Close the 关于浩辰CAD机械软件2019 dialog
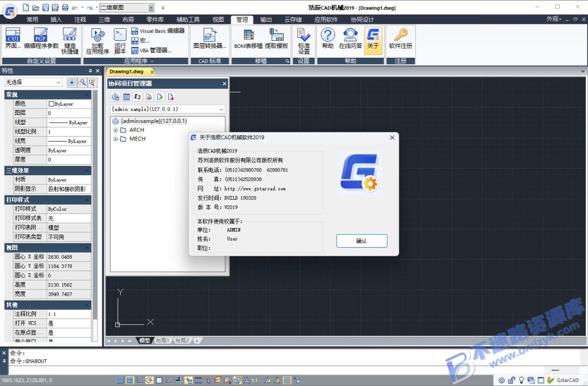The image size is (588, 386). pyautogui.click(x=392, y=138)
